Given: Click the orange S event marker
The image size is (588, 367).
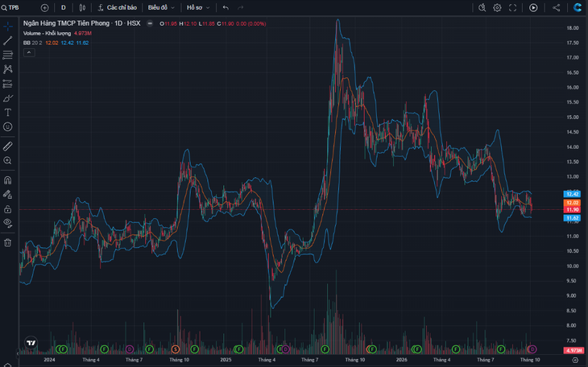Looking at the screenshot, I should (175, 349).
